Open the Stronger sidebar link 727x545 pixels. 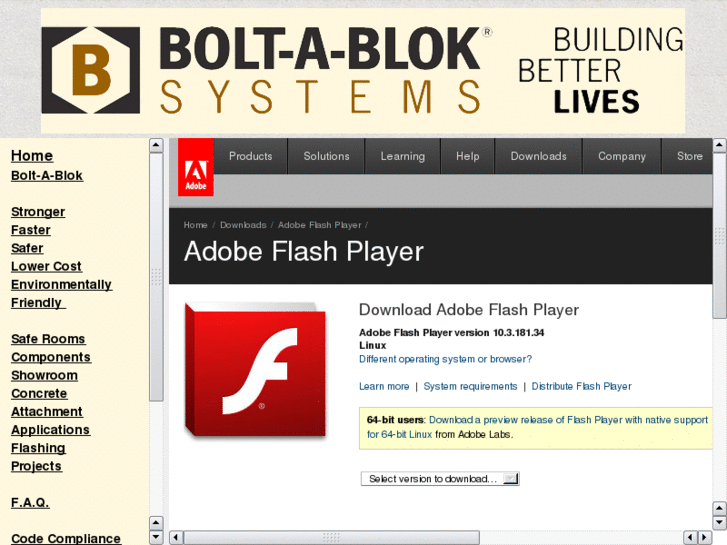coord(38,212)
